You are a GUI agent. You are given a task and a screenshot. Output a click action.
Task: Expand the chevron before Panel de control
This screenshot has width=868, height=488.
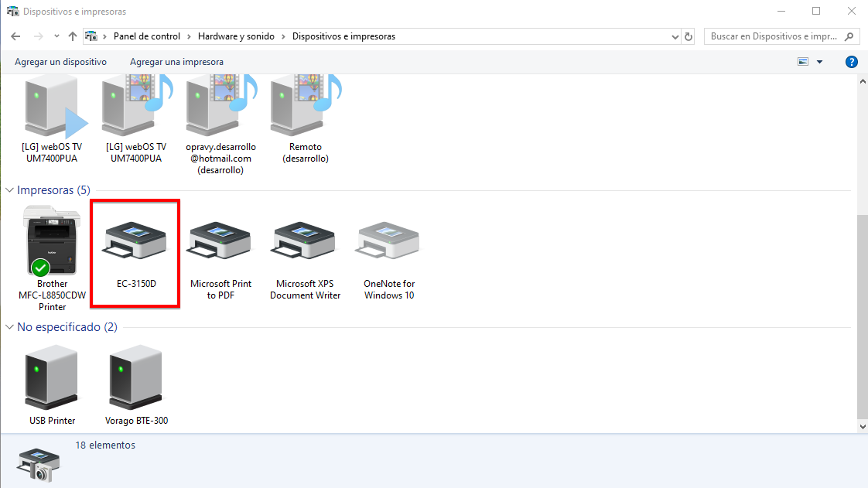coord(104,36)
